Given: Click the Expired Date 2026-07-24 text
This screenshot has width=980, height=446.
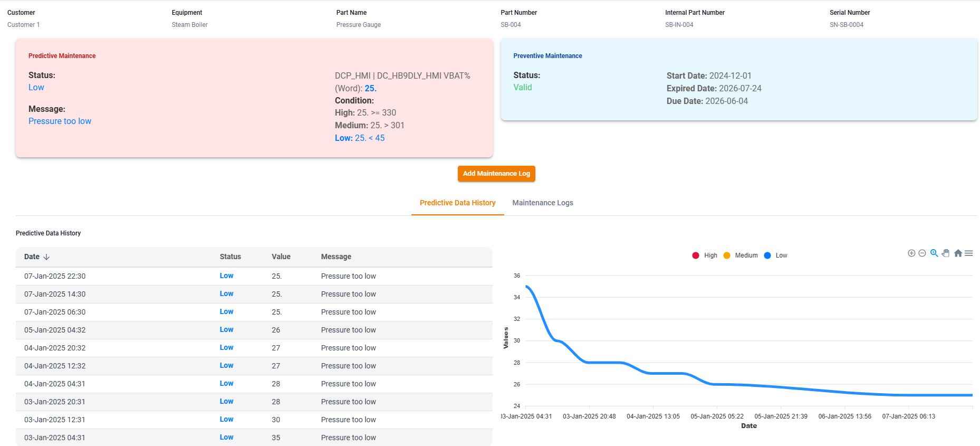Looking at the screenshot, I should pos(714,89).
